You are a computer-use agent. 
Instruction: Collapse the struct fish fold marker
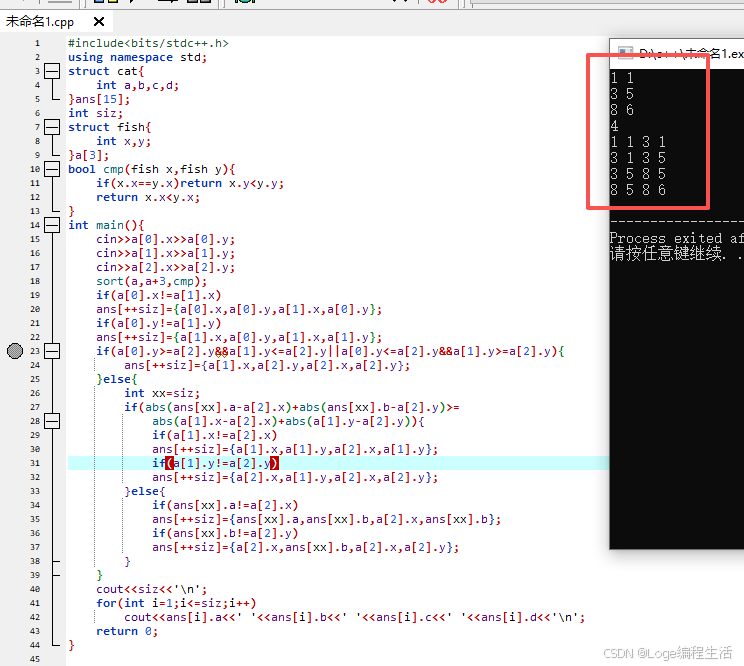coord(52,127)
